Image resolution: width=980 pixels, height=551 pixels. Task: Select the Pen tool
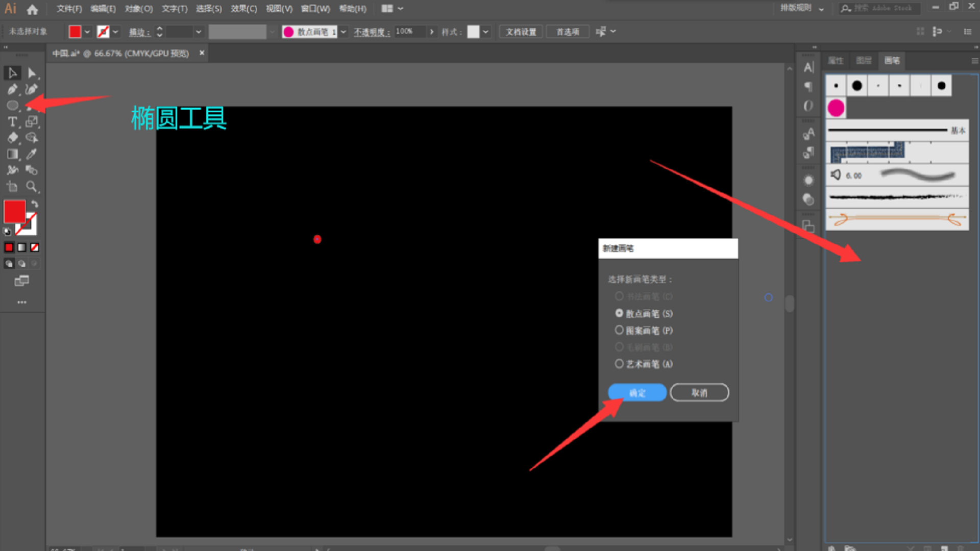[x=12, y=90]
